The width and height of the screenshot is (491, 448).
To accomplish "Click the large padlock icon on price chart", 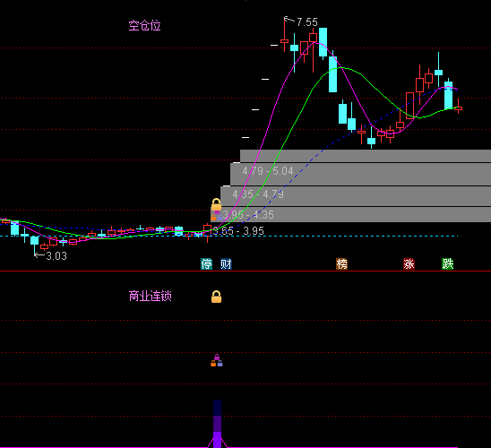I will 216,204.
